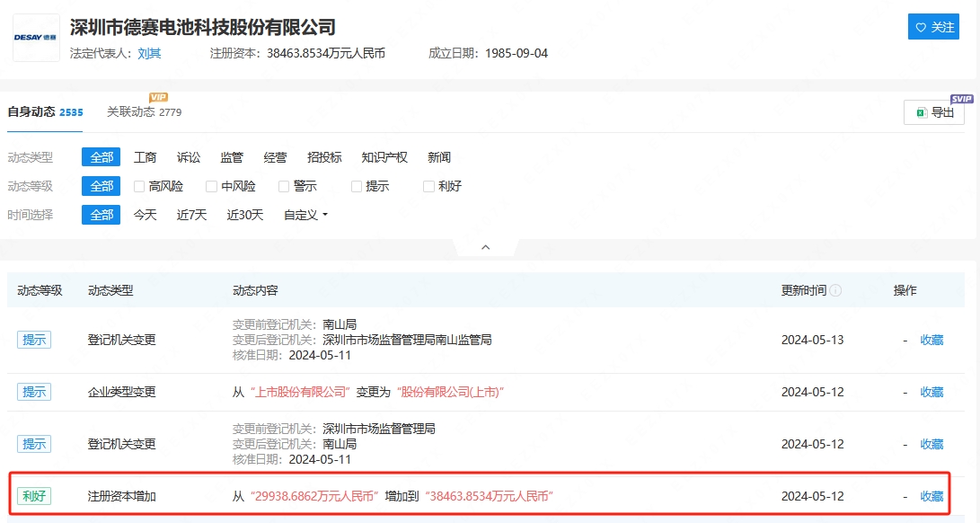This screenshot has height=523, width=980.
Task: Click the 操作 column header
Action: (905, 290)
